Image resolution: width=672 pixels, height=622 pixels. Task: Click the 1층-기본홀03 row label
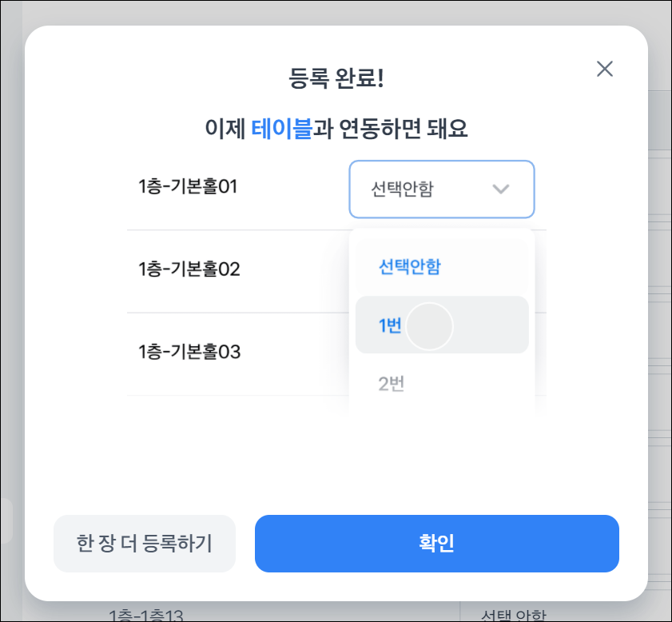189,352
